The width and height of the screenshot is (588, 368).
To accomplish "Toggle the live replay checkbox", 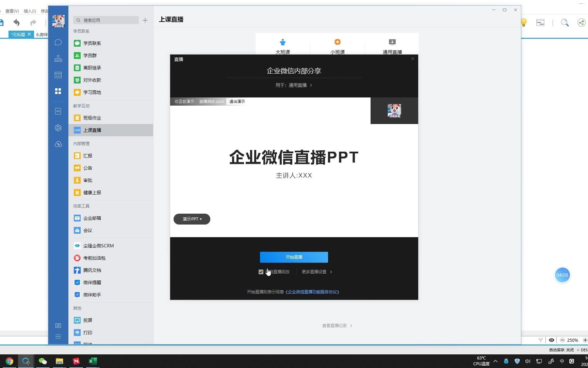I will point(261,272).
